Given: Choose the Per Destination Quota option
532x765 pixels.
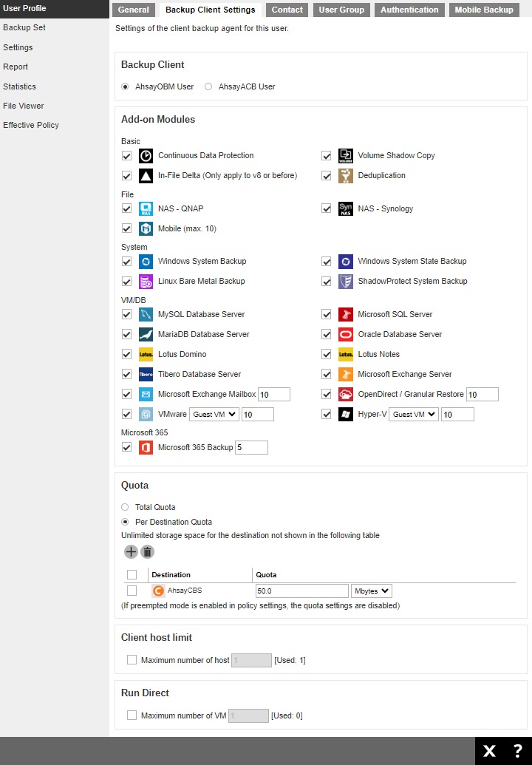Looking at the screenshot, I should click(125, 522).
